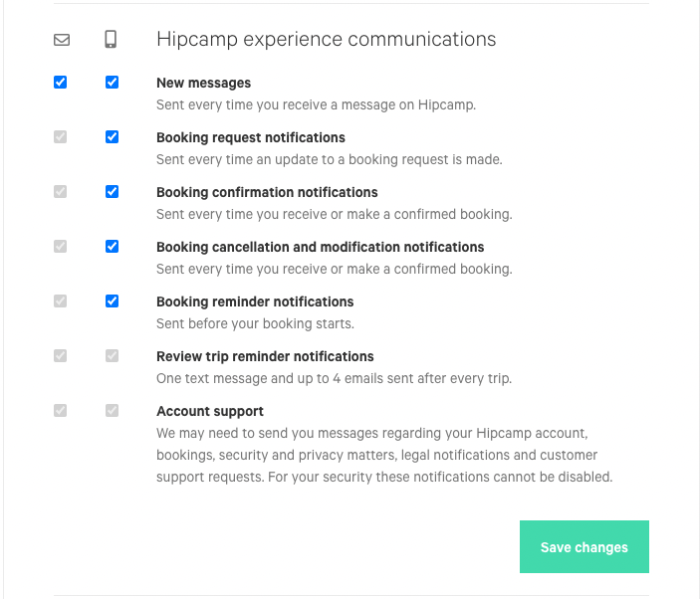Viewport: 700px width, 599px height.
Task: Click the mobile phone column icon
Action: [x=111, y=39]
